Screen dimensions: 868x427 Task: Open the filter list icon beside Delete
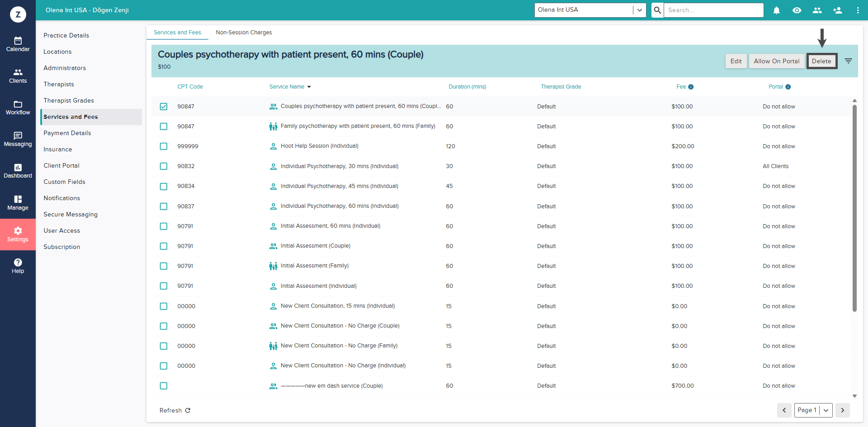pyautogui.click(x=849, y=61)
